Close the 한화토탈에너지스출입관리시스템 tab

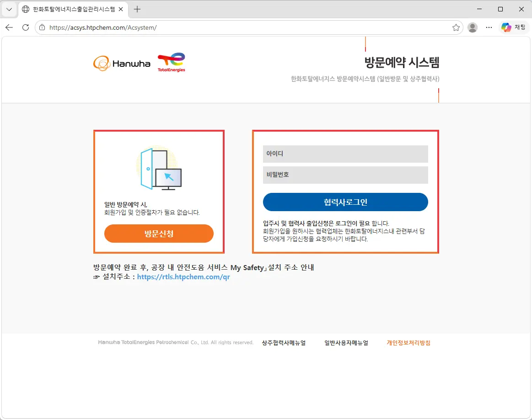121,9
